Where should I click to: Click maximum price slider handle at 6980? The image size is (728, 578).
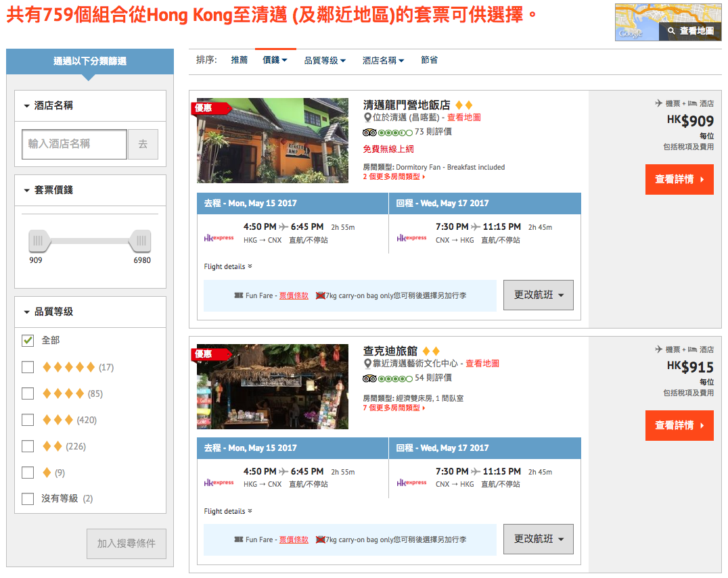(x=141, y=241)
